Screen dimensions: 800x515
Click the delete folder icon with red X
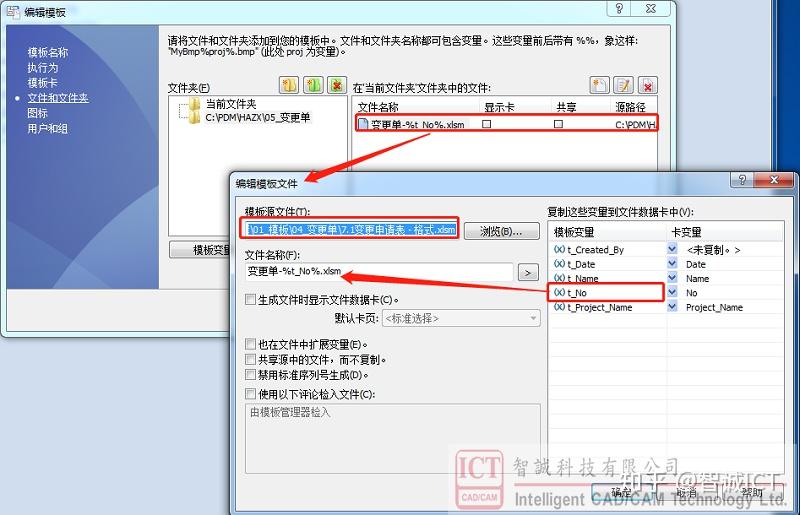(337, 85)
